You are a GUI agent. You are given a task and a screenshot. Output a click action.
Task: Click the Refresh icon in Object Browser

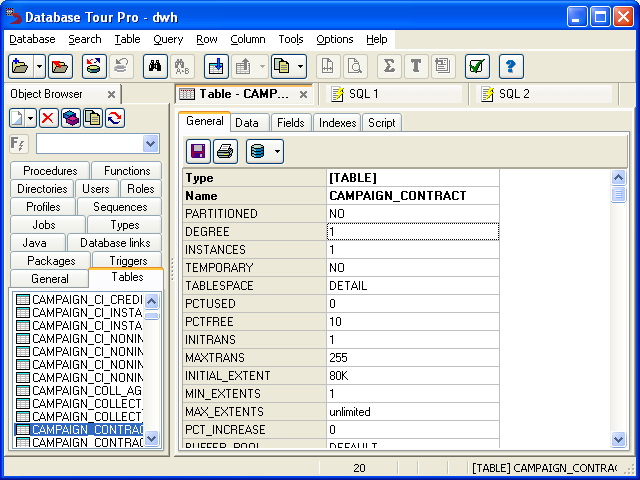pyautogui.click(x=115, y=118)
